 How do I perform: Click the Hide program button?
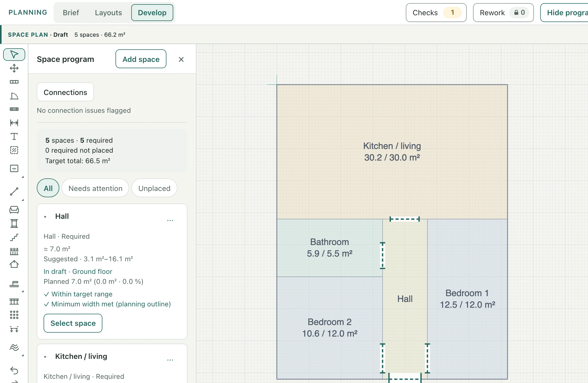[564, 13]
